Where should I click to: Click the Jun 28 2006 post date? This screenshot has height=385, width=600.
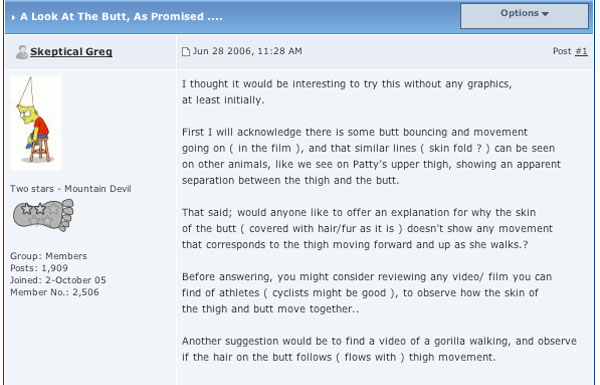(x=247, y=51)
